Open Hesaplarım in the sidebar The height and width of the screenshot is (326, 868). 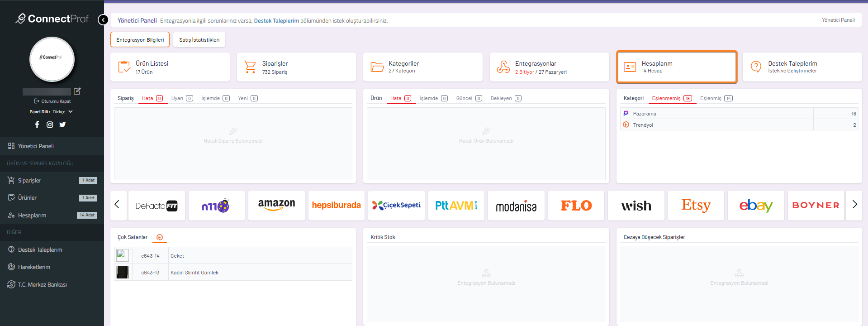click(x=52, y=216)
